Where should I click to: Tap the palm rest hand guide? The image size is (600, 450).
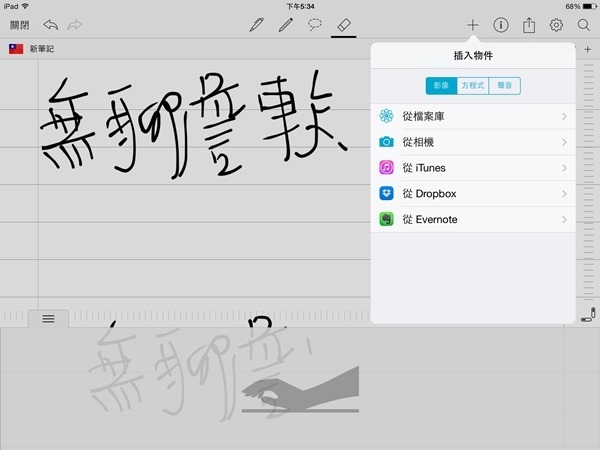(300, 390)
